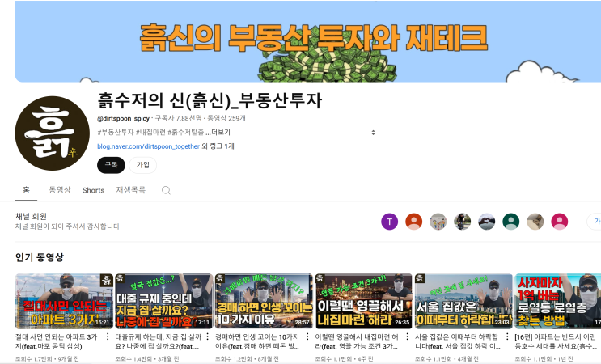Open three-dot menu for 대출규제 하는데 video
Screen dimensions: 601x364
coord(207,336)
